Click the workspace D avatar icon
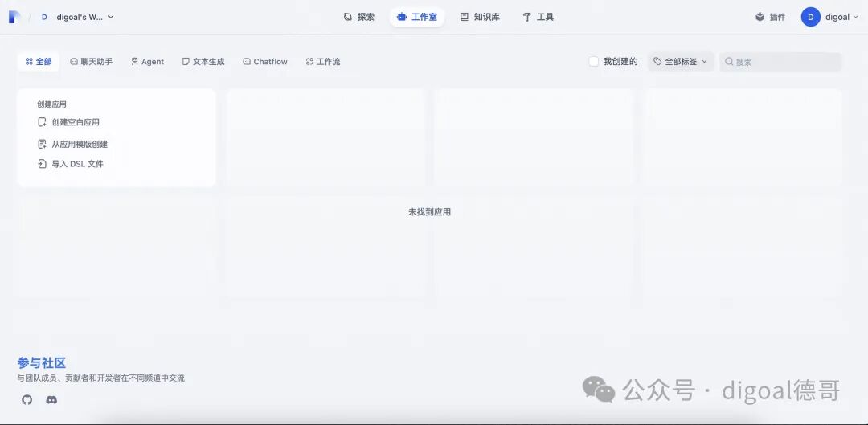The height and width of the screenshot is (425, 868). [x=44, y=17]
